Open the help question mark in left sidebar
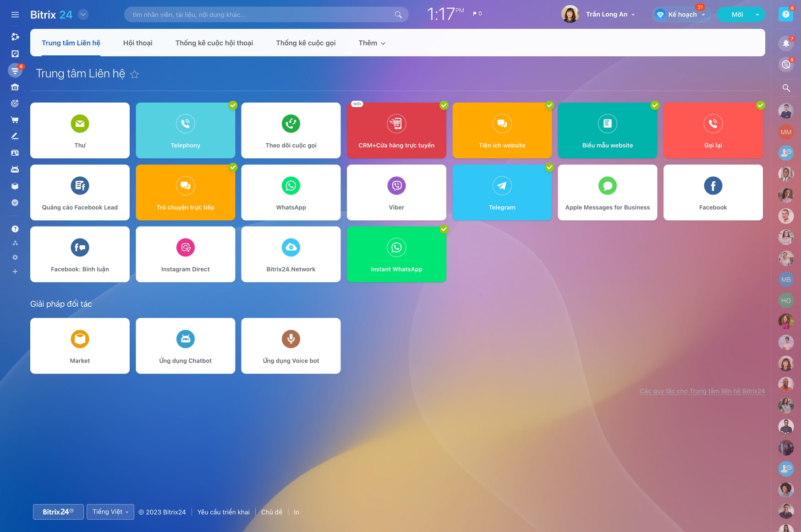The image size is (801, 532). [15, 229]
